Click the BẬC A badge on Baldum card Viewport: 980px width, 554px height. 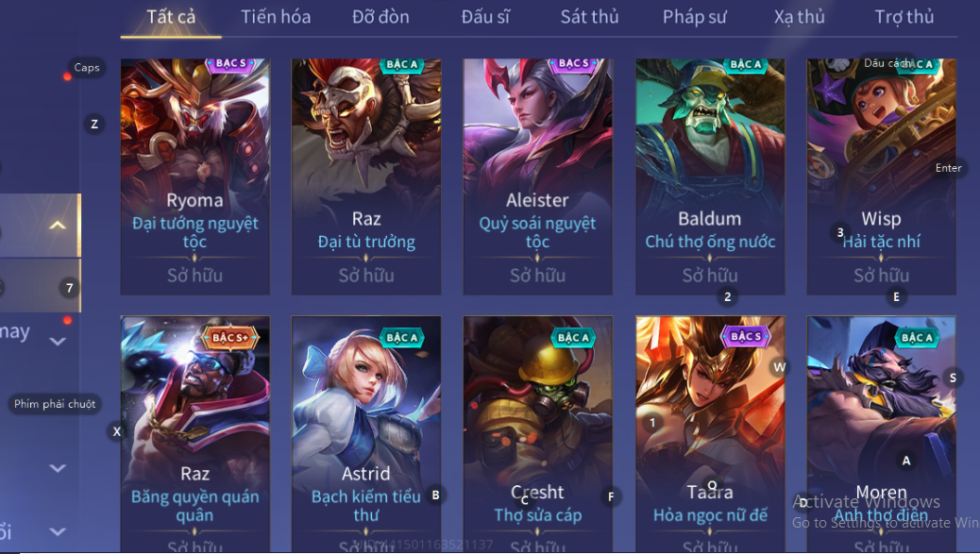pyautogui.click(x=746, y=65)
